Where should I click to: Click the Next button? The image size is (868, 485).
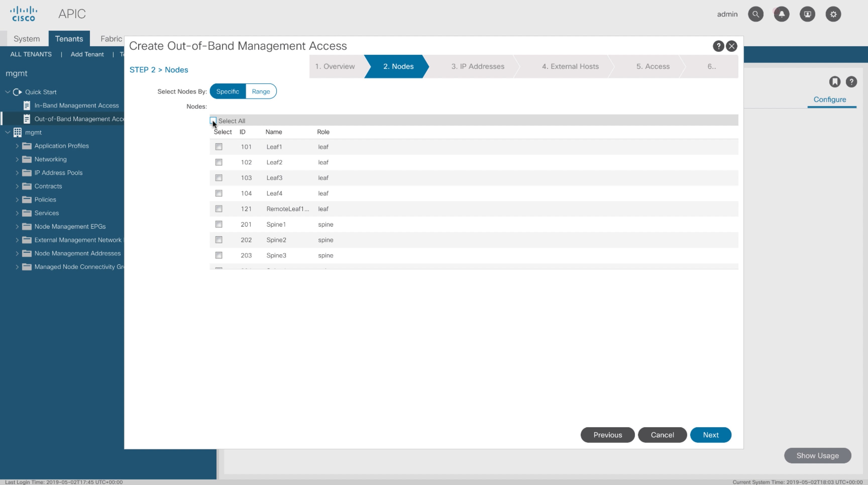(x=710, y=435)
